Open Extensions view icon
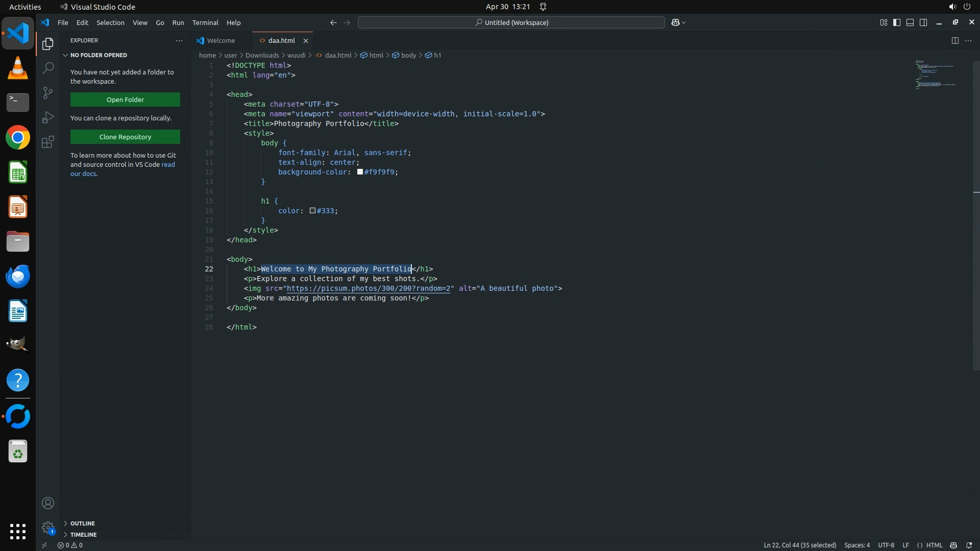 (x=48, y=142)
